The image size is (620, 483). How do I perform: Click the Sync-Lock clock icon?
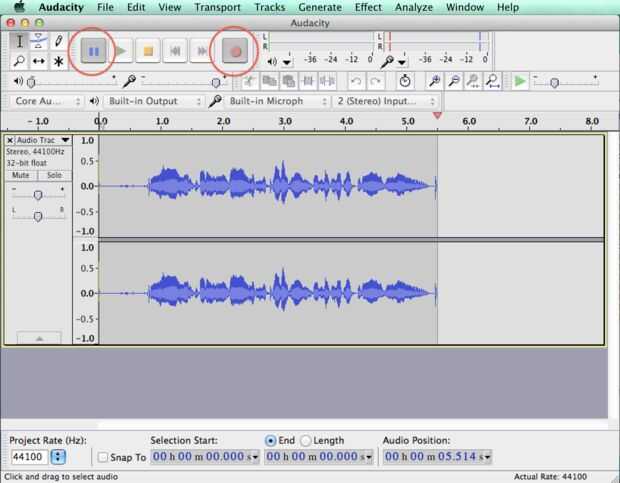tap(405, 81)
